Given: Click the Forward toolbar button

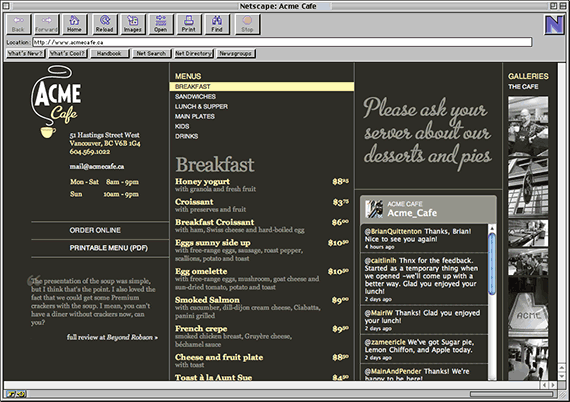Looking at the screenshot, I should (47, 24).
